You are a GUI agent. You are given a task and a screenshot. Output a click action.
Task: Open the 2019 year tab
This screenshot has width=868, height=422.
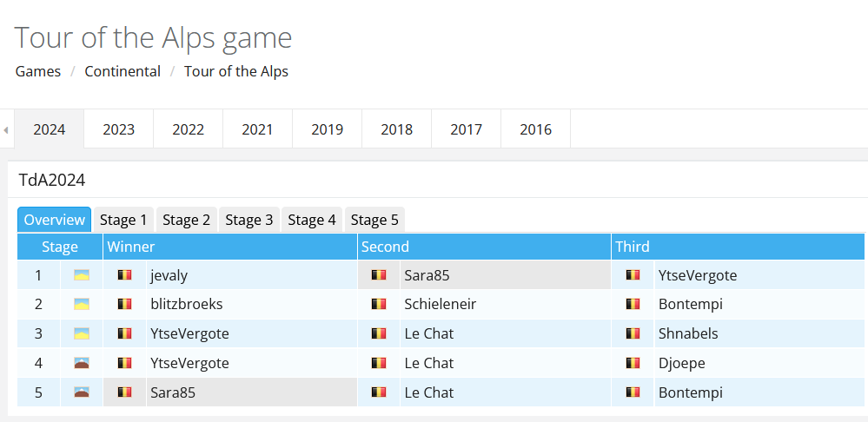(x=328, y=129)
